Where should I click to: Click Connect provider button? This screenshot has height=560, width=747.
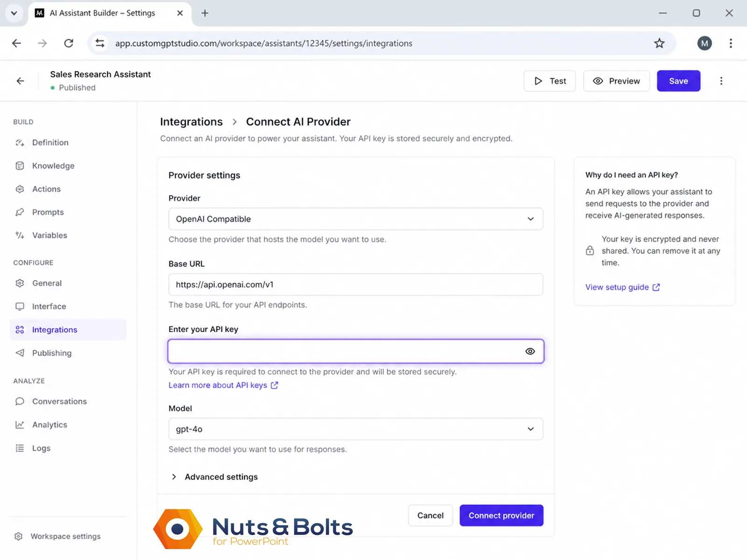pos(501,515)
